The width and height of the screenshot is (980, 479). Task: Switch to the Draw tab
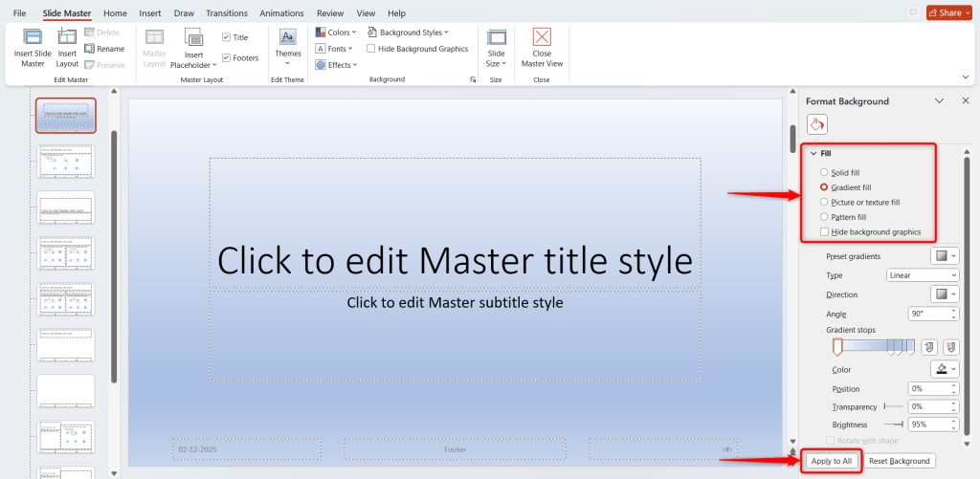184,13
